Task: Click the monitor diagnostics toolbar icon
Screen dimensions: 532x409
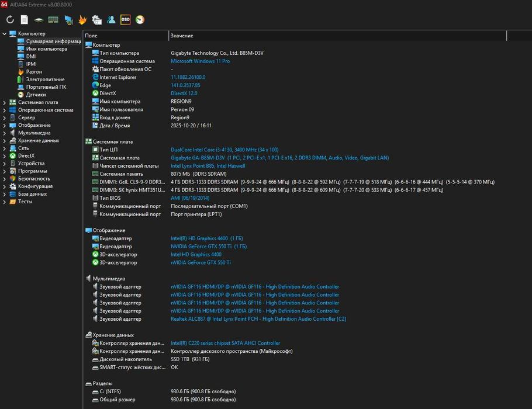Action: [x=68, y=20]
